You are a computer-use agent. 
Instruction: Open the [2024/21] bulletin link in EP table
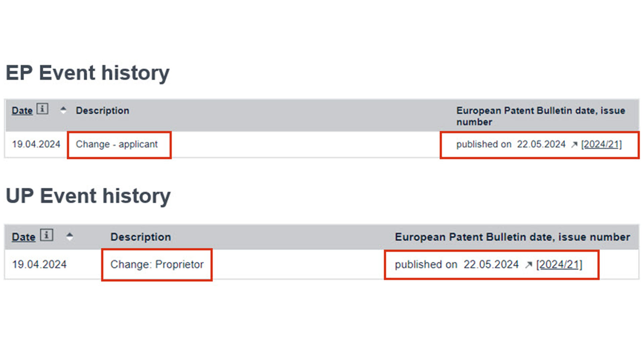(601, 144)
